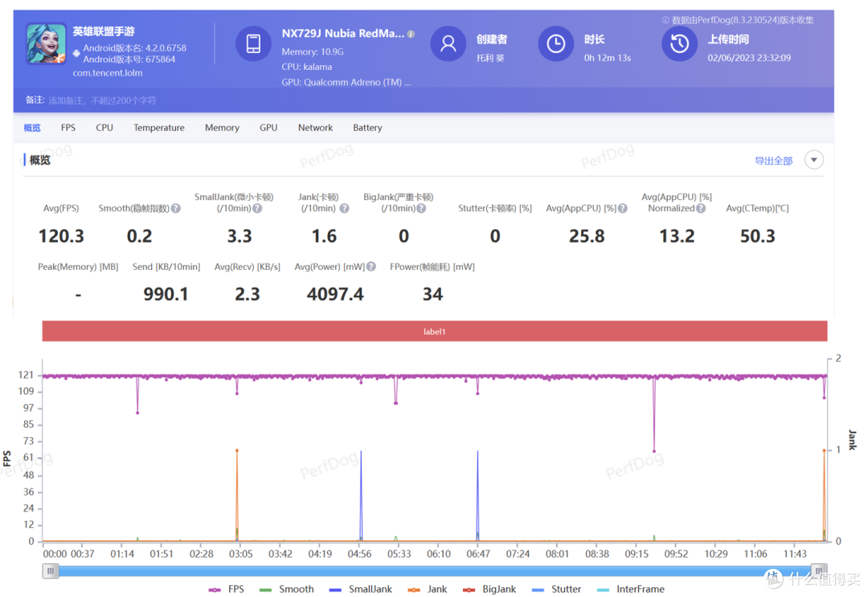
Task: Toggle Stutter series in chart legend
Action: (556, 589)
